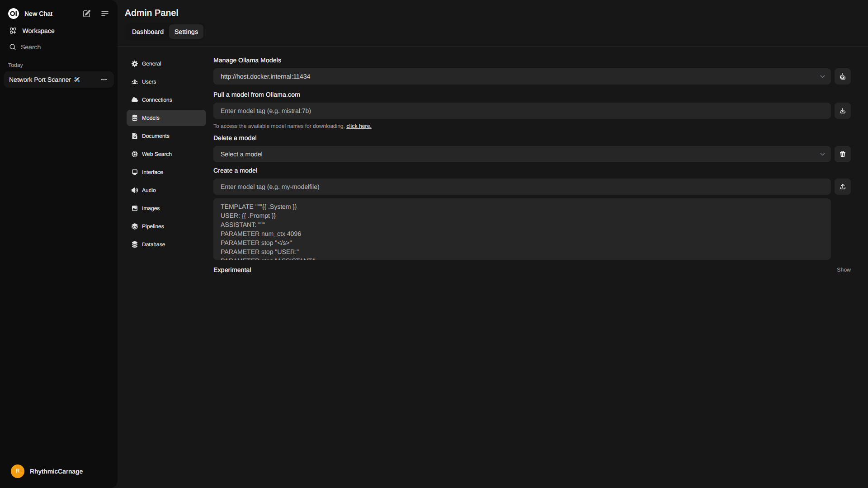The height and width of the screenshot is (488, 868).
Task: Click the create model upload icon button
Action: [843, 187]
